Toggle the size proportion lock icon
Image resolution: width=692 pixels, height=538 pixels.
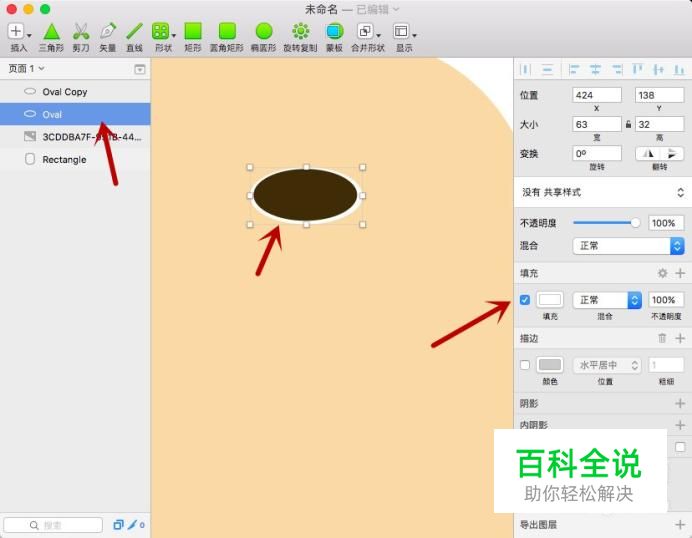click(628, 124)
